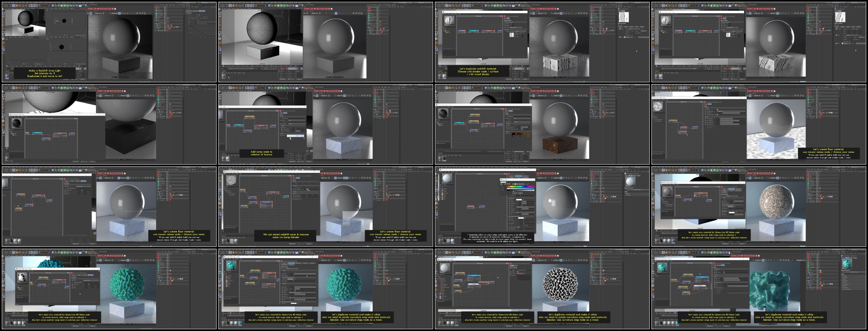Select RS Curvature node in coral render frame
Viewport: 868px width, 331px height.
pyautogui.click(x=686, y=293)
